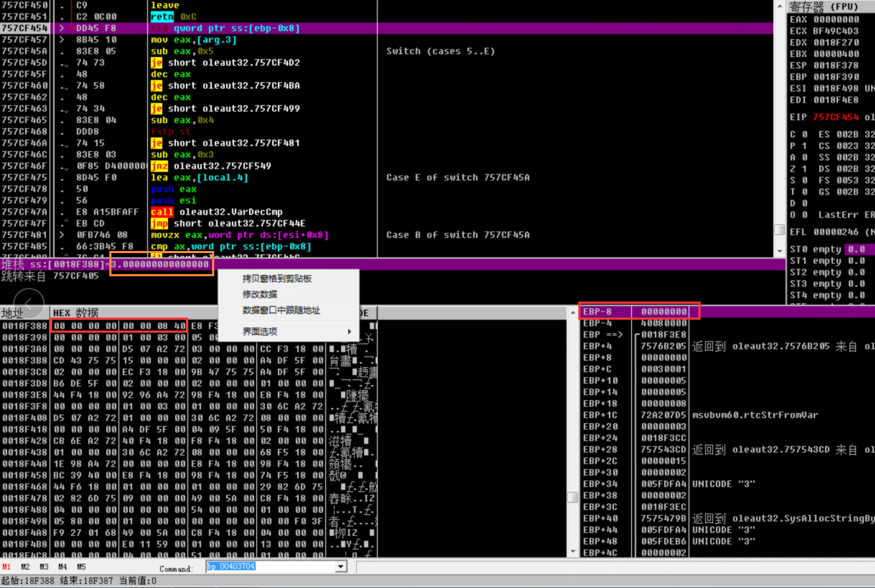This screenshot has height=588, width=875.
Task: Select the EBX 00000400 register
Action: click(x=825, y=54)
